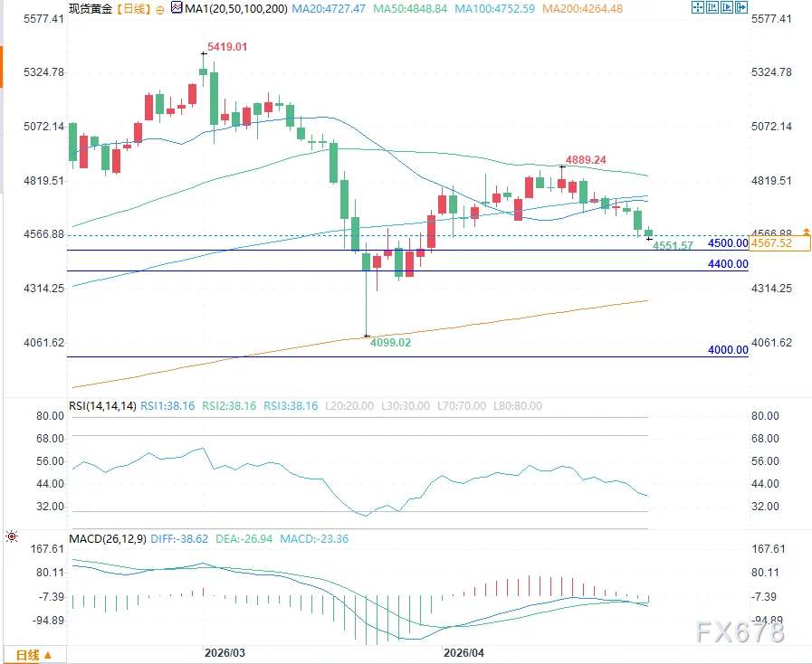Toggle the MA50 line value label
This screenshot has width=812, height=664.
click(410, 9)
